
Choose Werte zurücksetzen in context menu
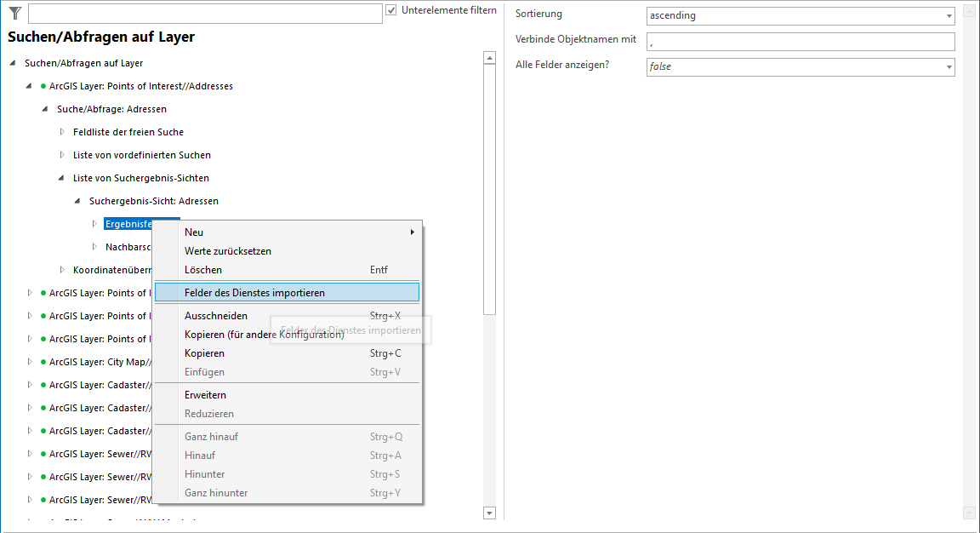point(228,251)
